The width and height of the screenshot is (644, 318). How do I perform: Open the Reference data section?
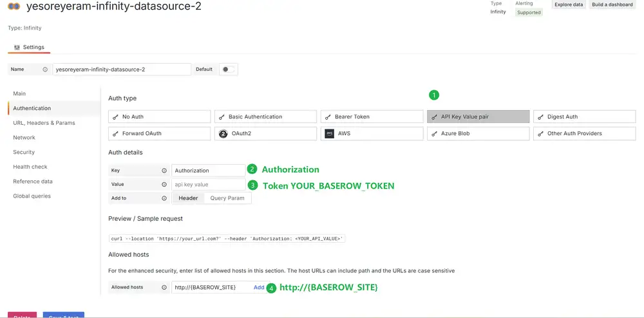click(x=33, y=182)
